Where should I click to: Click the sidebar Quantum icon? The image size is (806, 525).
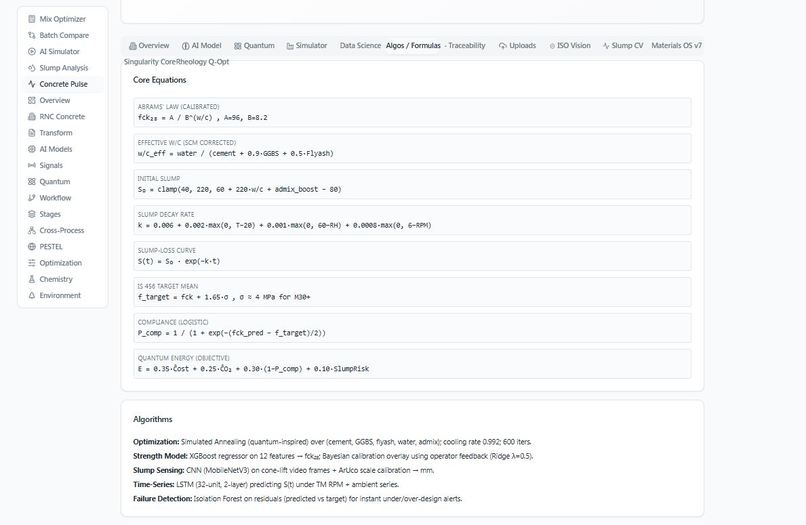pos(32,182)
